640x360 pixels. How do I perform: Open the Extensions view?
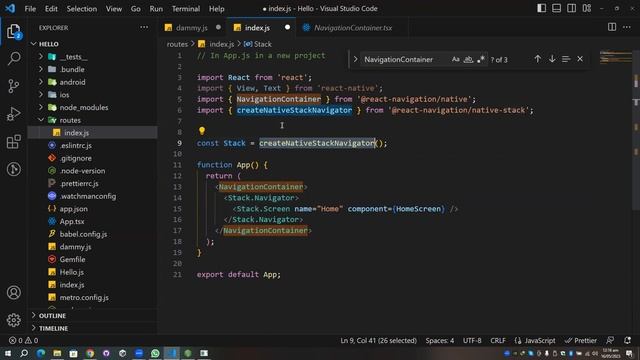pyautogui.click(x=13, y=142)
